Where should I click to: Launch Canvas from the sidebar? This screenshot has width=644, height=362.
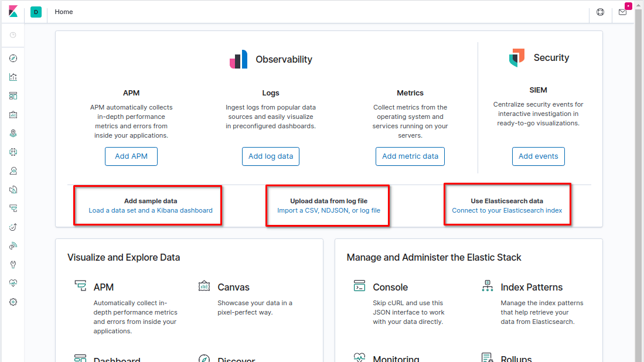(13, 114)
